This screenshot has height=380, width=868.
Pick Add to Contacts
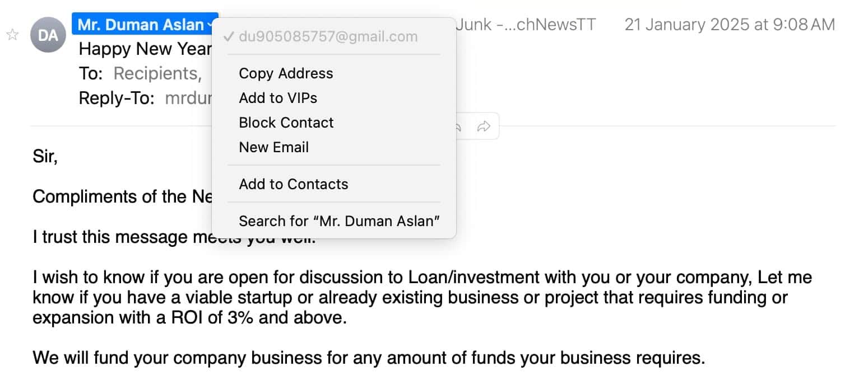[294, 184]
